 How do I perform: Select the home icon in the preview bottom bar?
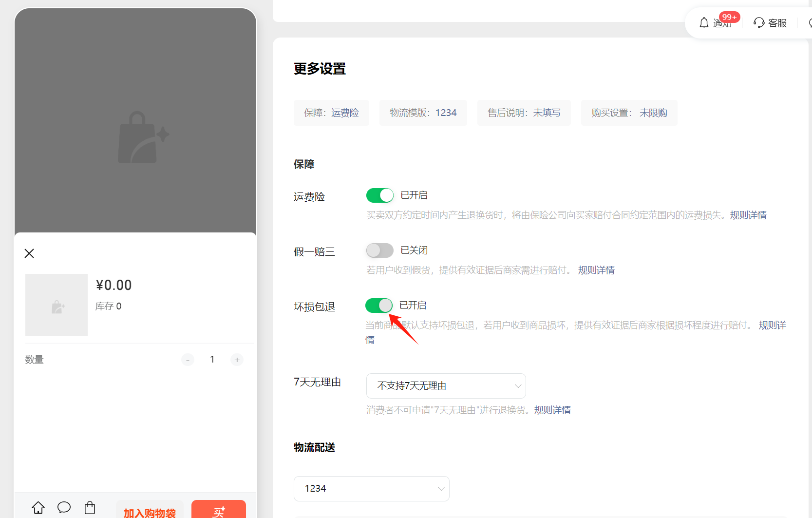pyautogui.click(x=38, y=507)
